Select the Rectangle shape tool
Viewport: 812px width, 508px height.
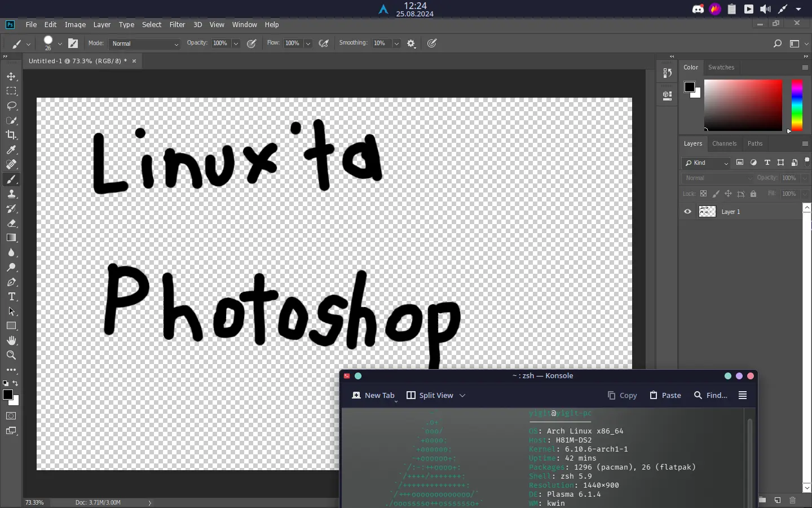coord(11,326)
